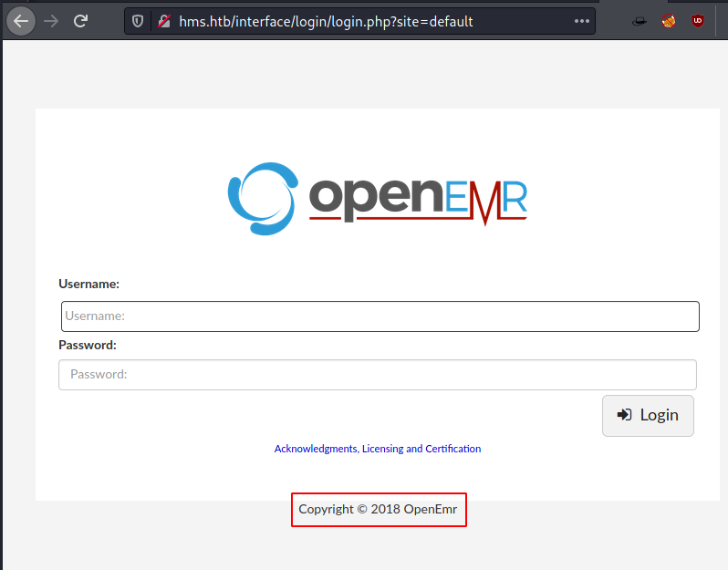Click the black hat extension icon

[x=640, y=21]
